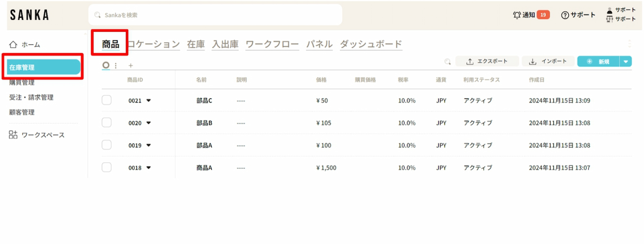
Task: Open the notification bell icon
Action: (x=517, y=15)
